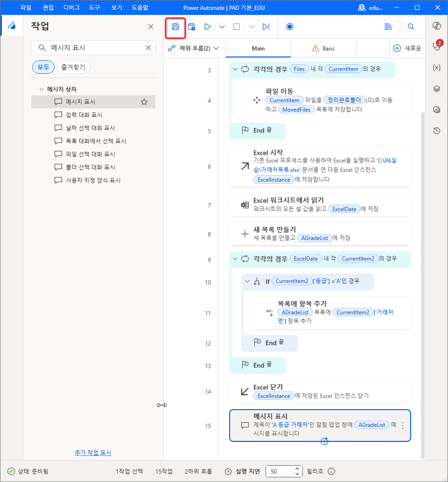Open the Assets library icon
The height and width of the screenshot is (482, 448).
tap(388, 27)
